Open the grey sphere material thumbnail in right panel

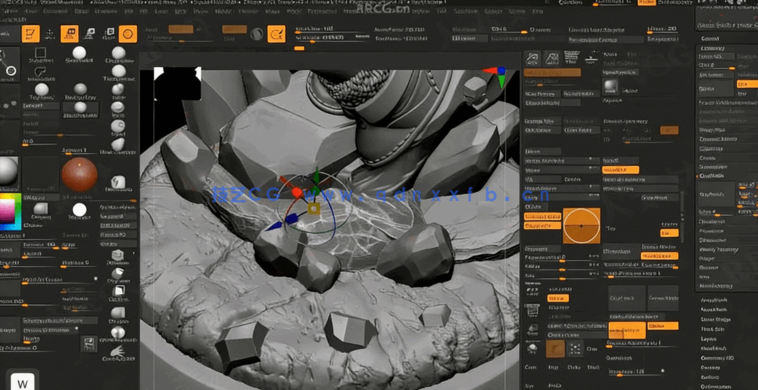tap(611, 87)
